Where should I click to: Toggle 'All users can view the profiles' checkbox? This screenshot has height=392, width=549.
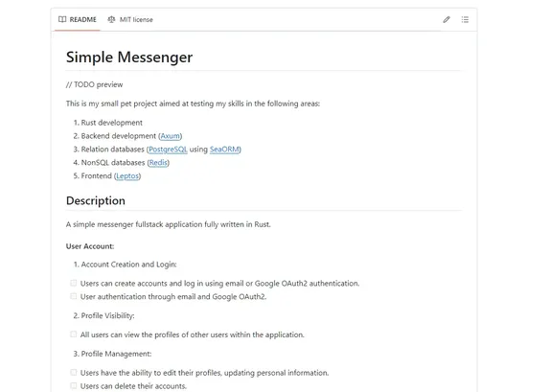click(73, 334)
